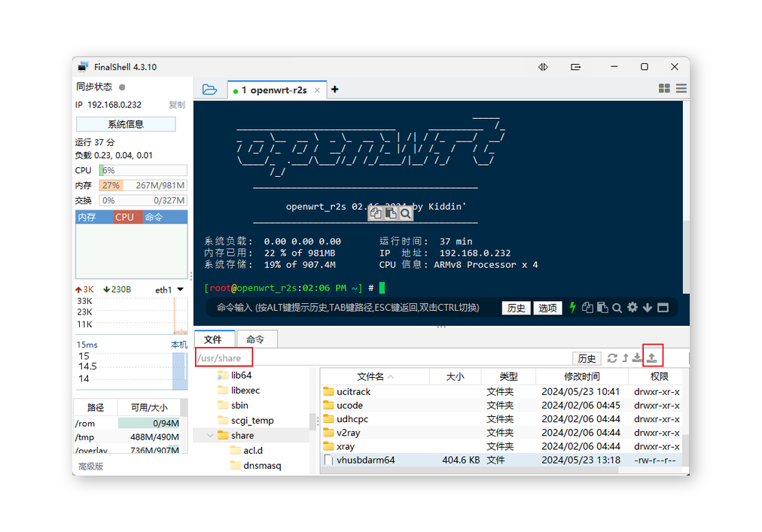Click the 内存 usage bar
The image size is (762, 532).
(143, 186)
